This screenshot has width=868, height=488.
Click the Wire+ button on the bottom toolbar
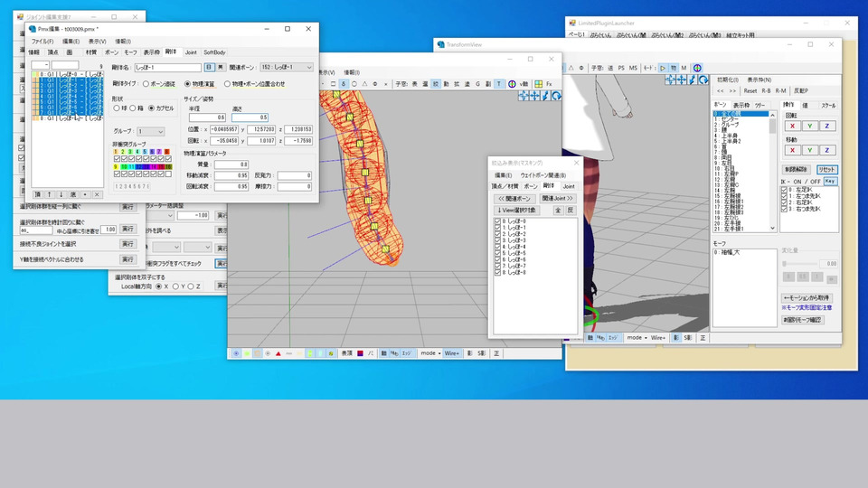[451, 352]
